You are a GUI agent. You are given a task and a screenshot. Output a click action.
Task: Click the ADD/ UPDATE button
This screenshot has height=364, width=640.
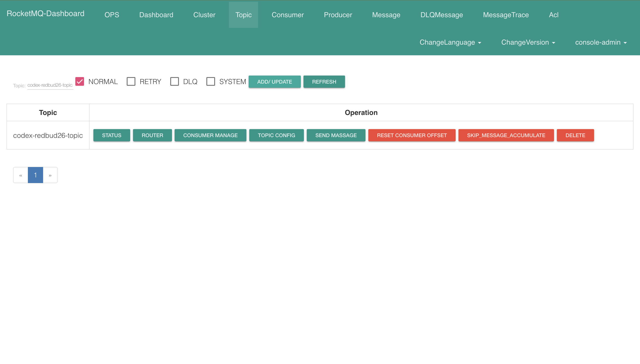pyautogui.click(x=274, y=82)
